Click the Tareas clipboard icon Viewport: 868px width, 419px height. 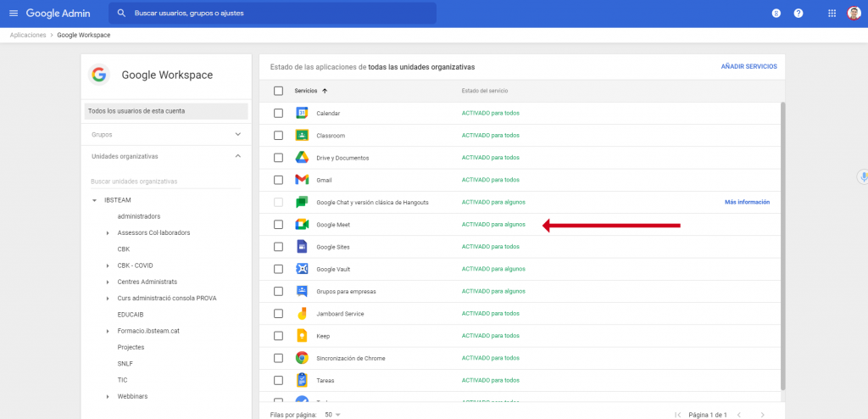click(301, 380)
